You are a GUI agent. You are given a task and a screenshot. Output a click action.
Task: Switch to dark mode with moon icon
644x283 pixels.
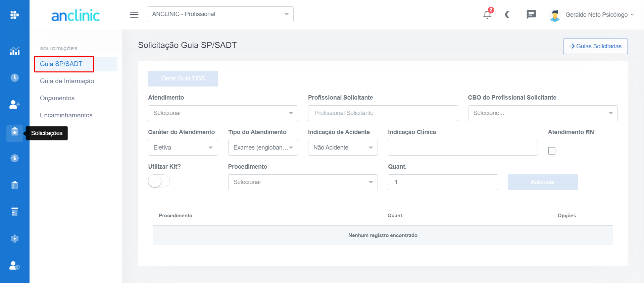(508, 14)
